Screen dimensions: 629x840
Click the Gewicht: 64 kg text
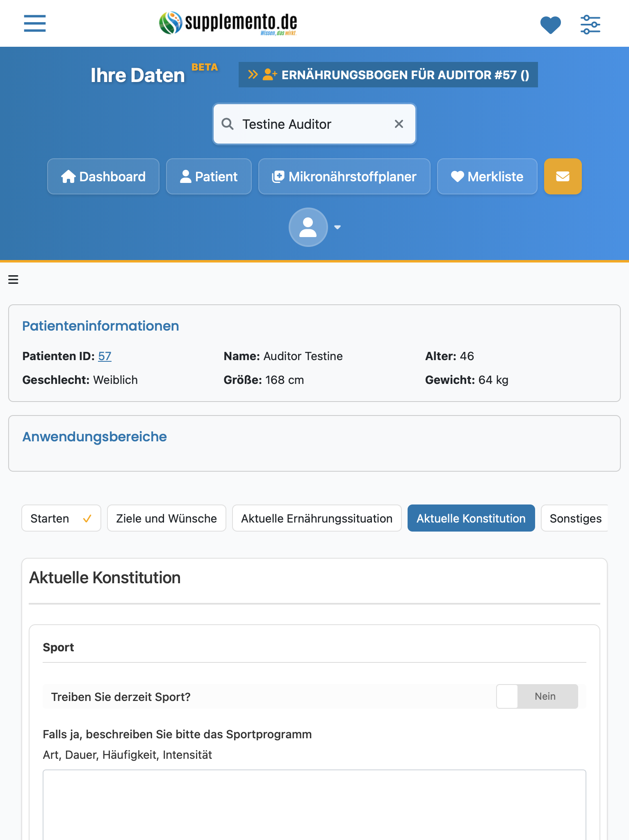point(467,380)
